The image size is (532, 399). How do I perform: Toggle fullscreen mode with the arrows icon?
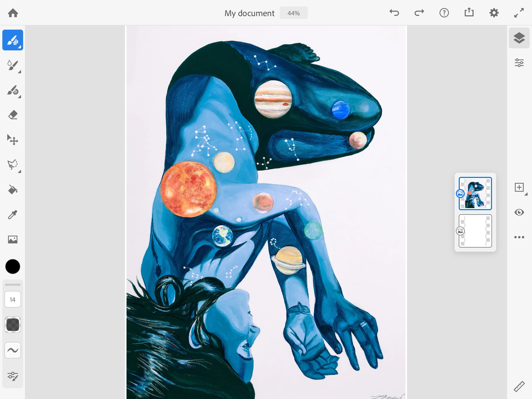click(x=519, y=13)
